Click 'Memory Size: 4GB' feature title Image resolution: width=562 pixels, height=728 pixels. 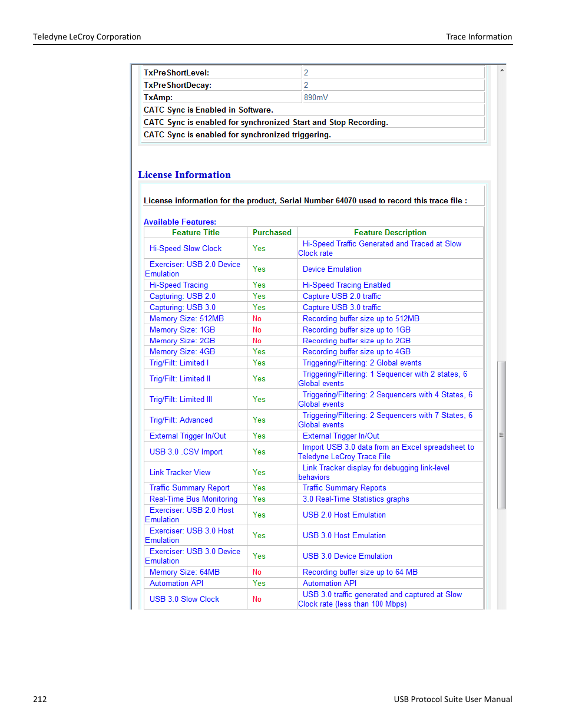[x=182, y=352]
